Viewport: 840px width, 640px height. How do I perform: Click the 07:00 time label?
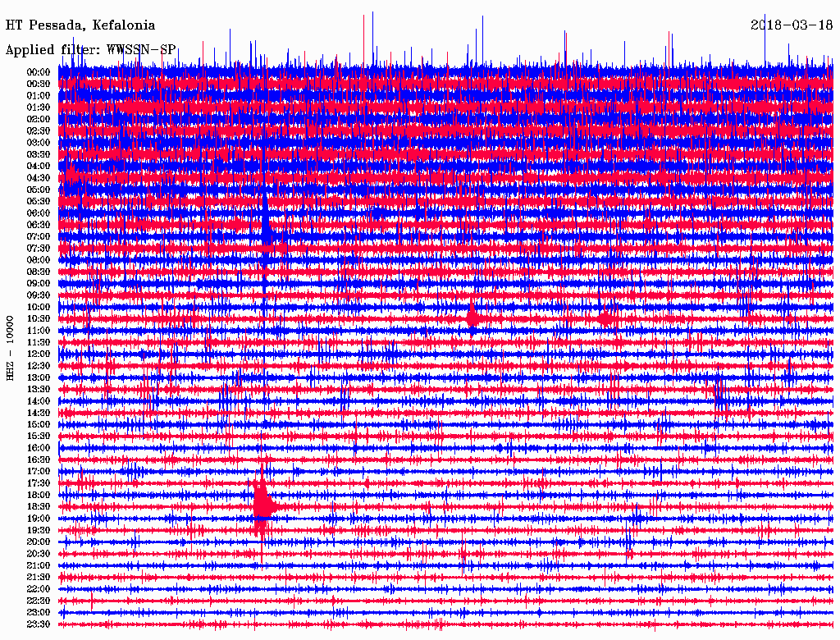(x=39, y=236)
